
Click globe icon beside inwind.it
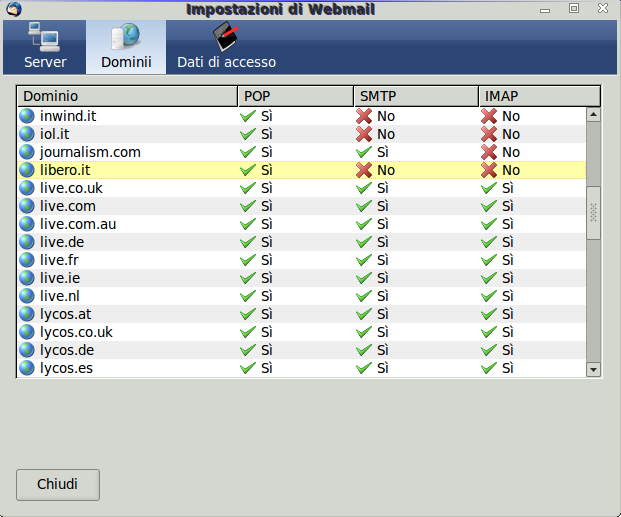click(27, 116)
